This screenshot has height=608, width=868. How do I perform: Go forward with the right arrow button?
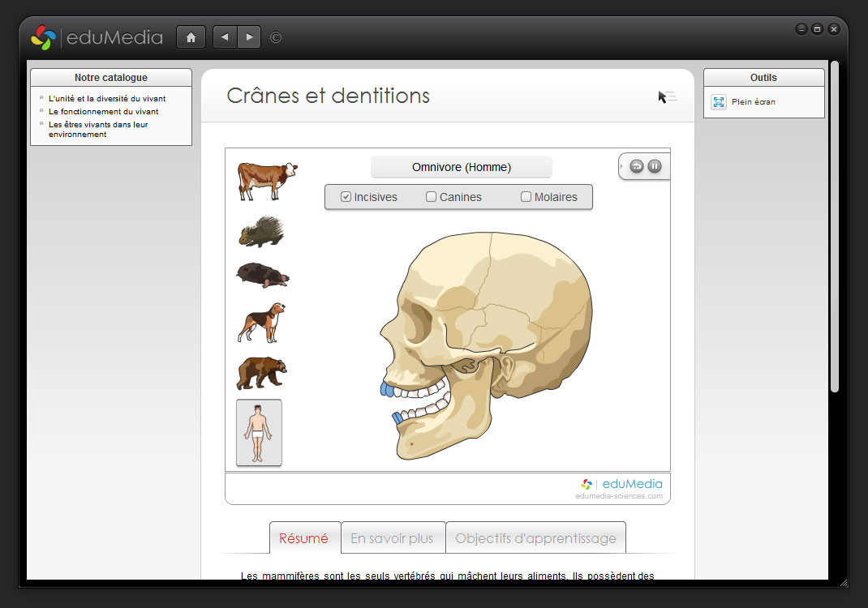(x=249, y=37)
